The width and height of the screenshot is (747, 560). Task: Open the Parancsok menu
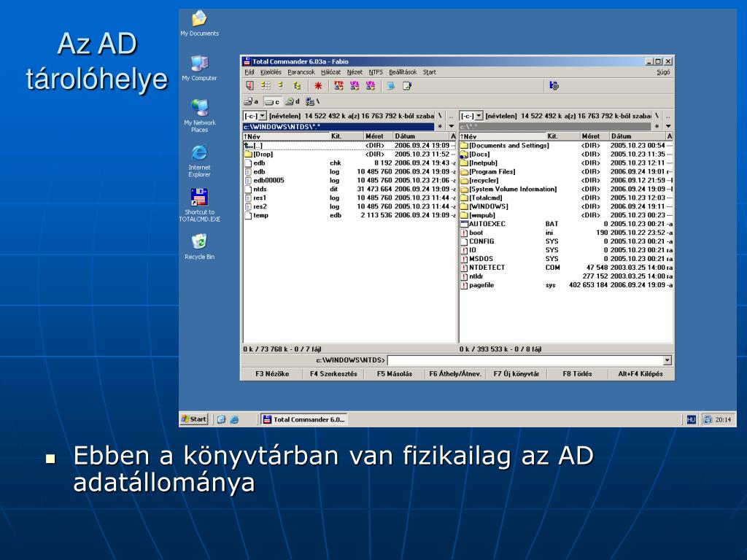click(x=301, y=72)
